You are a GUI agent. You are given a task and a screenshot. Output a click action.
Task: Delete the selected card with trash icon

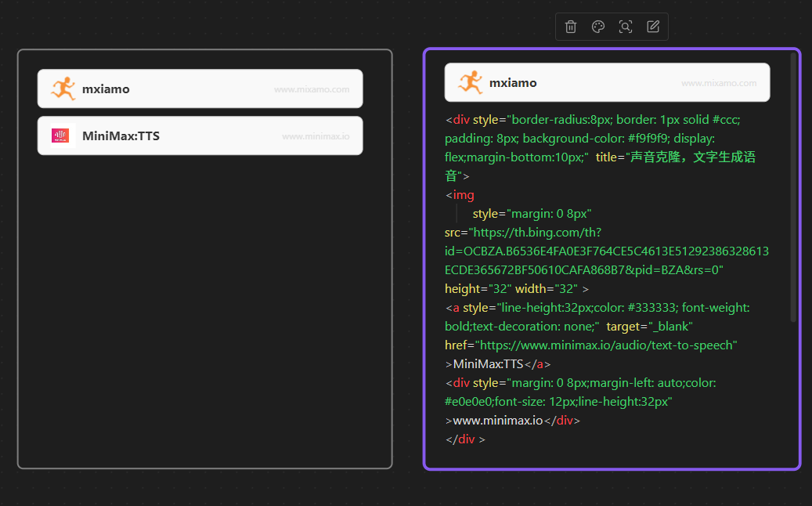coord(571,27)
